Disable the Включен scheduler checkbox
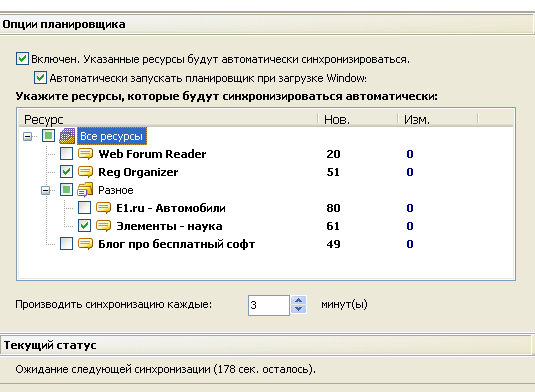Image resolution: width=535 pixels, height=392 pixels. tap(22, 59)
